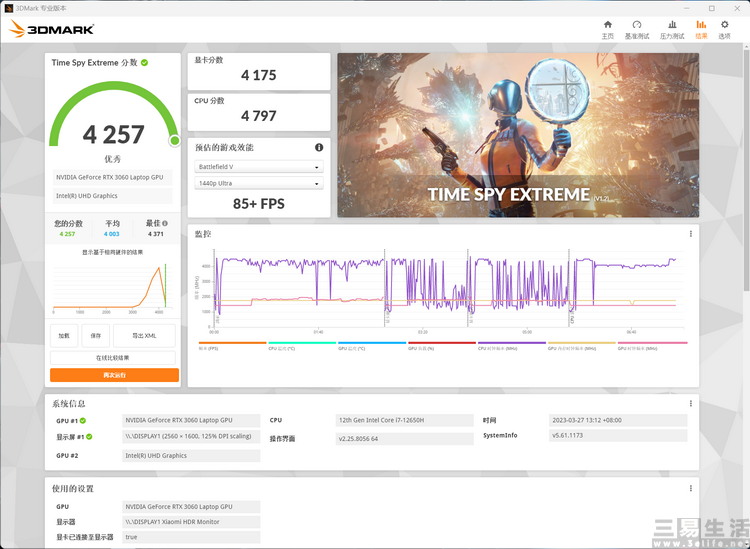Click the 导出 XML export button
Image resolution: width=750 pixels, height=549 pixels.
point(144,336)
